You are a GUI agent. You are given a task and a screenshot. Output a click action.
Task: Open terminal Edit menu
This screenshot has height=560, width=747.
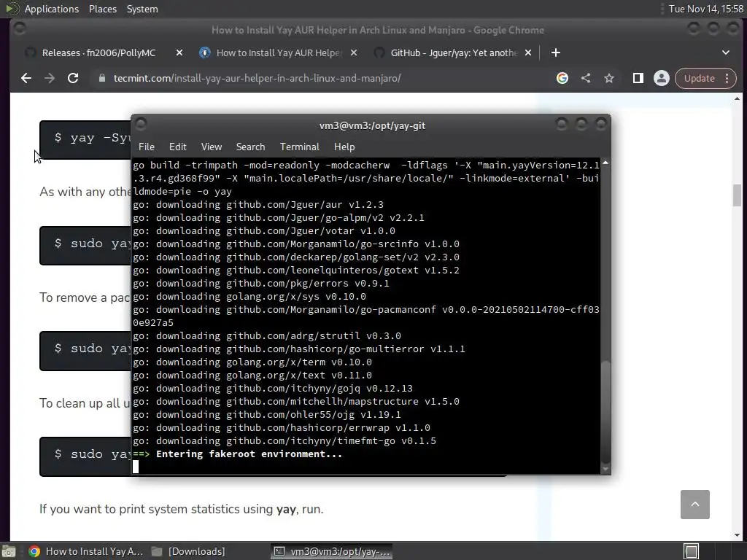click(178, 147)
